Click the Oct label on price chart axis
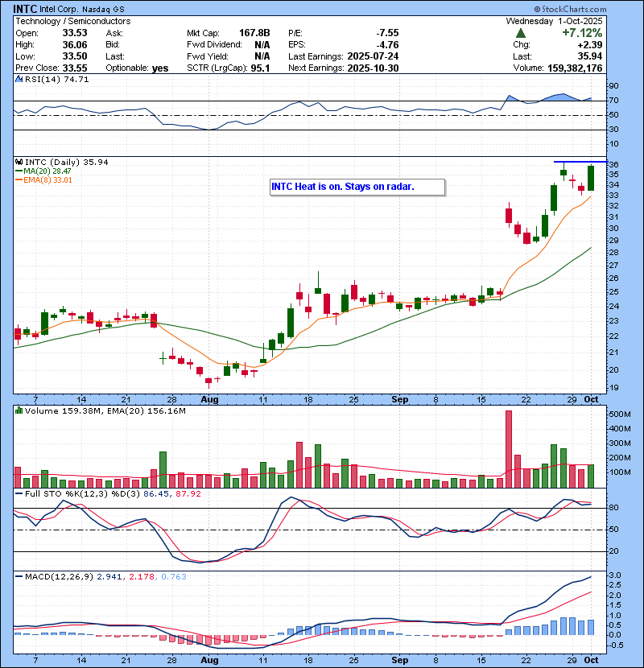644x668 pixels. (x=591, y=400)
